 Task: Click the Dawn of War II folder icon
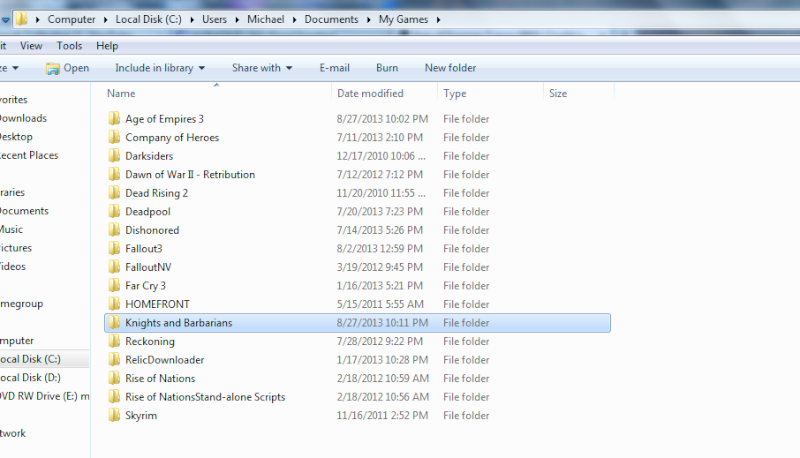(114, 174)
